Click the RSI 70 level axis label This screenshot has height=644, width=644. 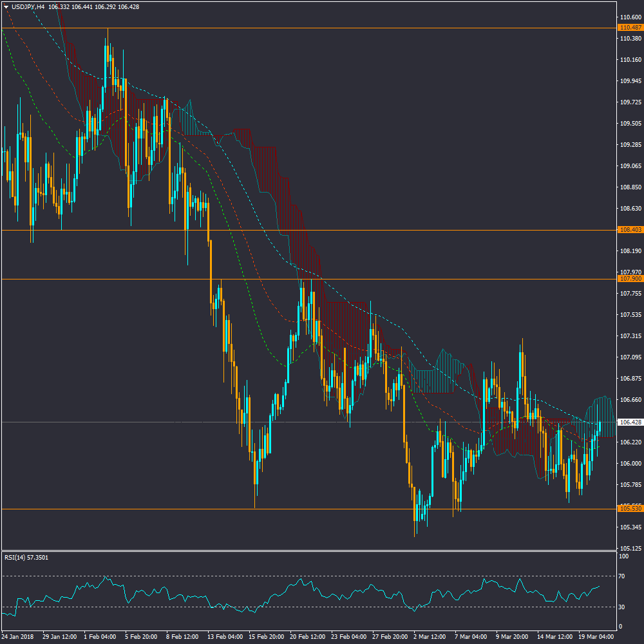pos(622,576)
